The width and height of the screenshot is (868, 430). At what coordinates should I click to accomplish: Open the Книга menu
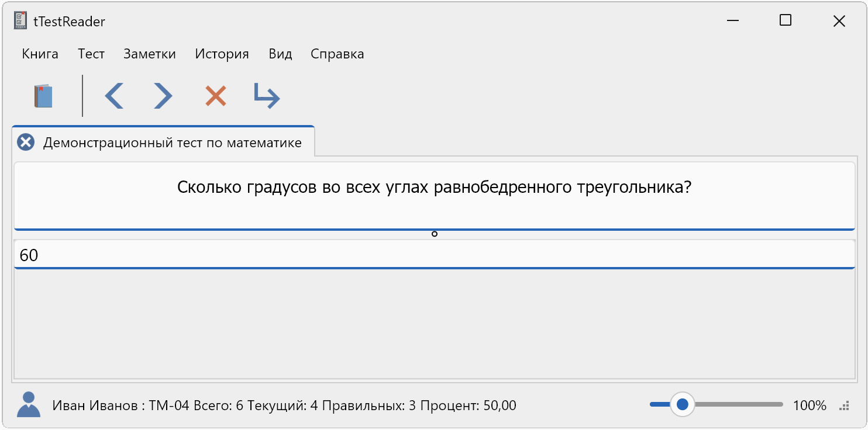point(40,54)
